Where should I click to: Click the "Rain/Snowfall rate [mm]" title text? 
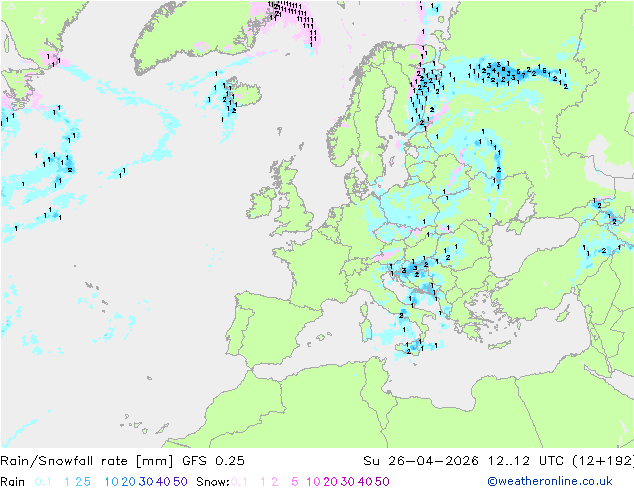pos(87,461)
